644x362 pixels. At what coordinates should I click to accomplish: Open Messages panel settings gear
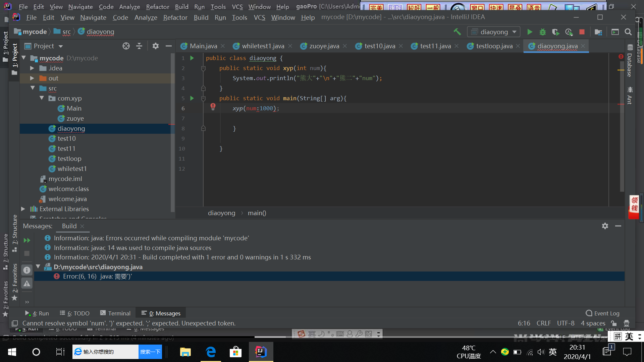[605, 226]
